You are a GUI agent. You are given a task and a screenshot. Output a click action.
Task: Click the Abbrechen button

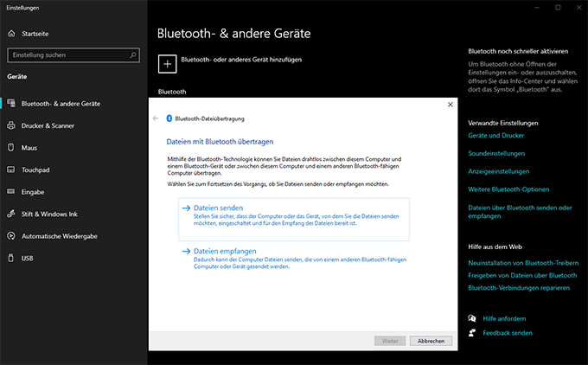point(431,341)
